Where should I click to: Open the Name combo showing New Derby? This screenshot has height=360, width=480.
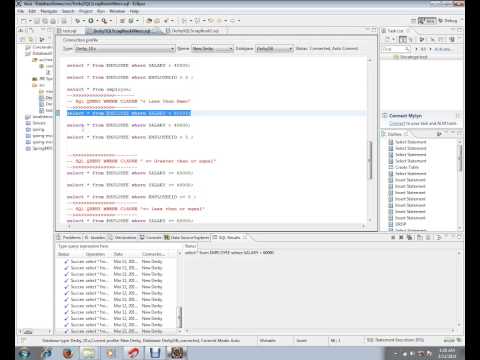coord(212,49)
